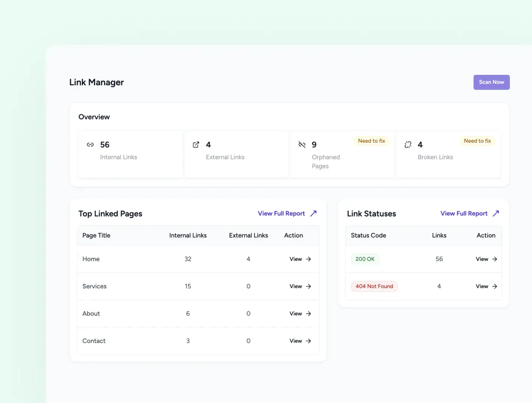This screenshot has height=403, width=532.
Task: Click Need to fix badge on Orphaned Pages
Action: click(372, 141)
